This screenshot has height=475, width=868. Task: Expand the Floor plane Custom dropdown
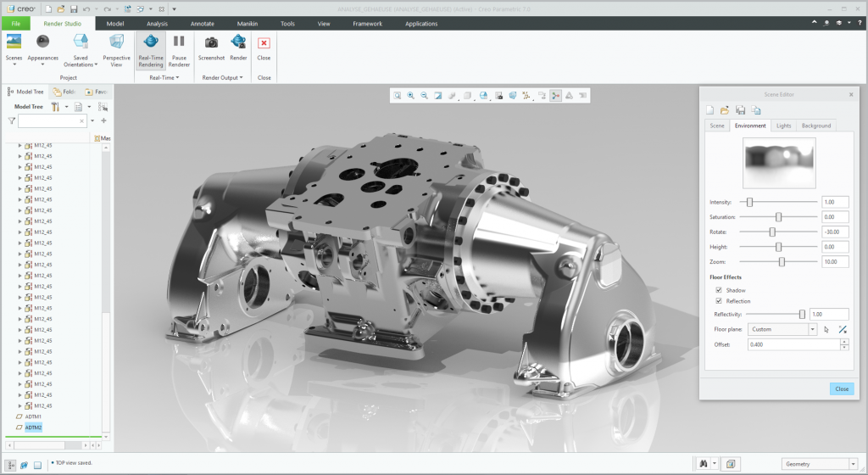(x=813, y=329)
